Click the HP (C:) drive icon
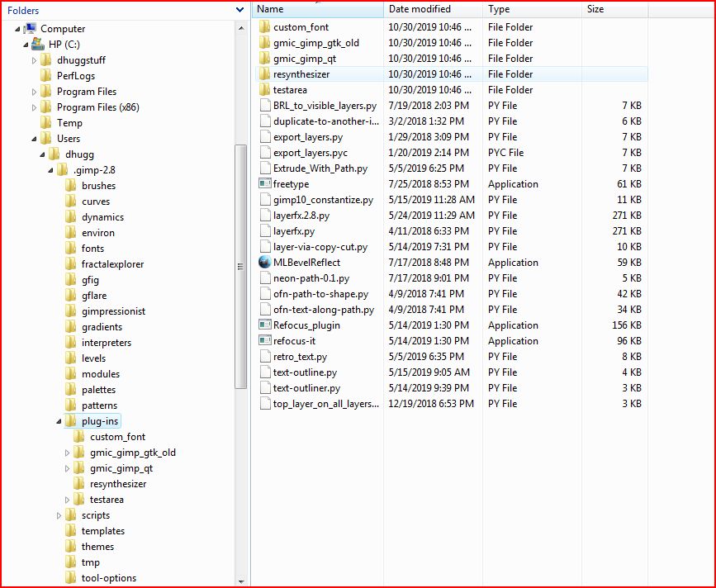716x588 pixels. click(38, 44)
